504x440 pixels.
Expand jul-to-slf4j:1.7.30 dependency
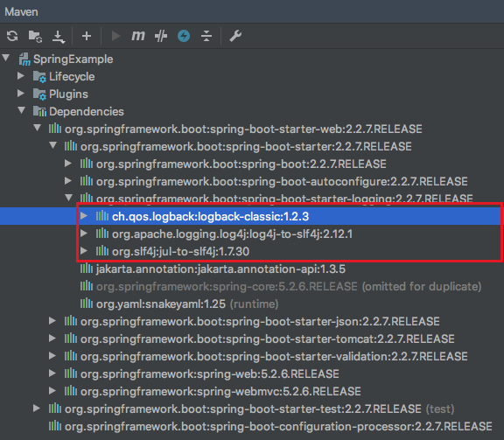point(84,251)
